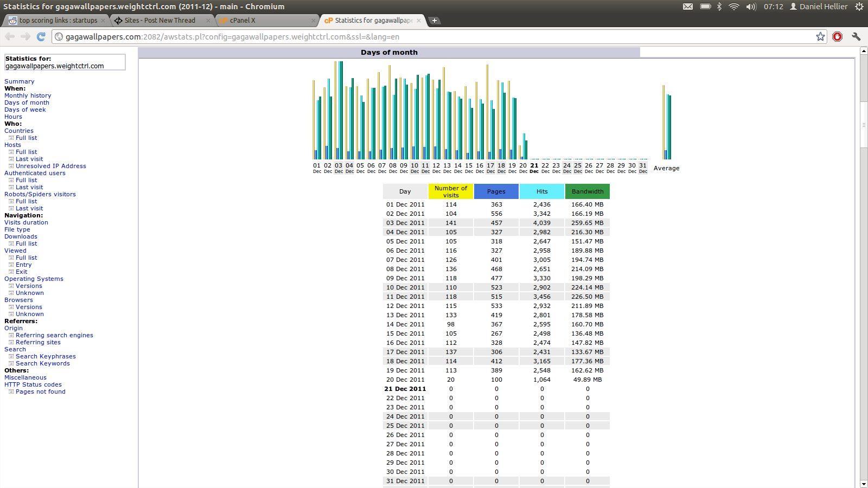
Task: Open the Bluetooth indicator menu
Action: (x=719, y=7)
